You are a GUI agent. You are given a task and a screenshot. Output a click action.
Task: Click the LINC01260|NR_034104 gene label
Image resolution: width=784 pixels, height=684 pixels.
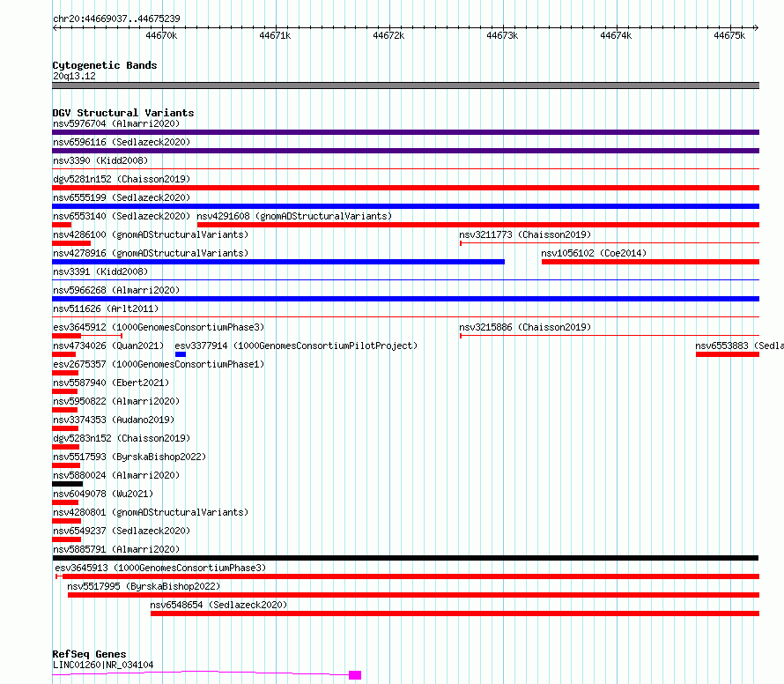coord(103,665)
